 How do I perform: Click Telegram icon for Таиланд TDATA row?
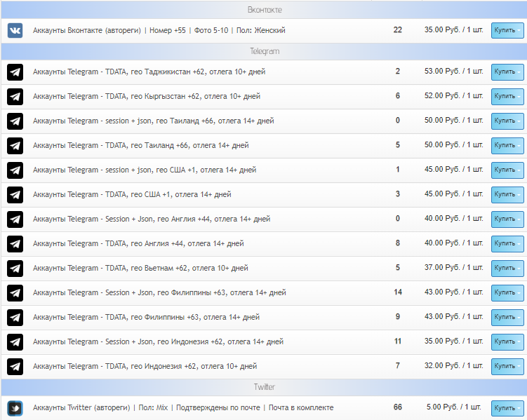15,145
